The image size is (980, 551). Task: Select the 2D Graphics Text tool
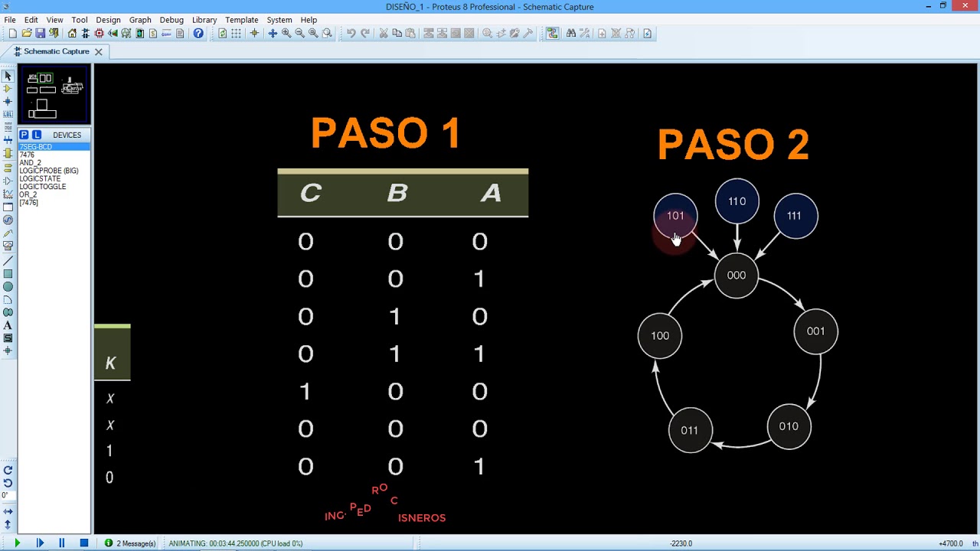click(8, 325)
